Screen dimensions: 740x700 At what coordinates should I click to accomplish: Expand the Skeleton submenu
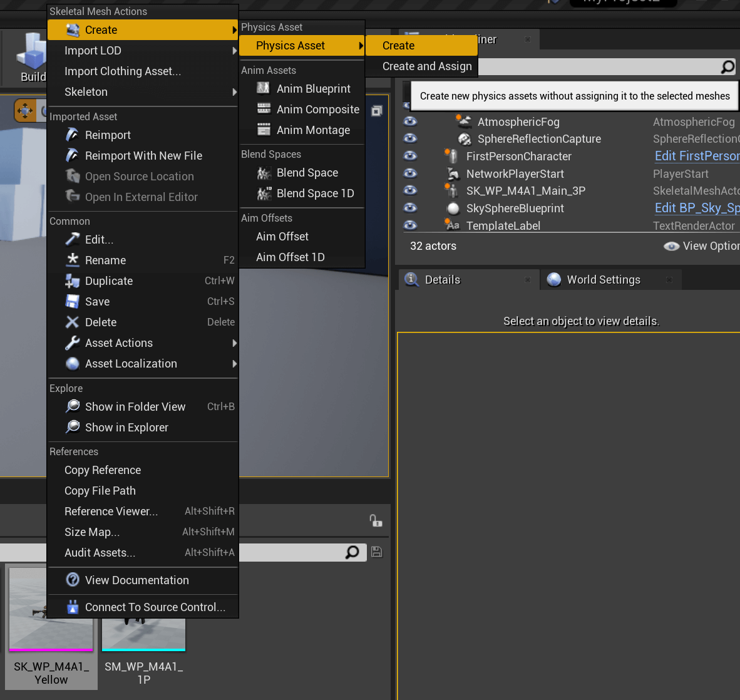143,92
